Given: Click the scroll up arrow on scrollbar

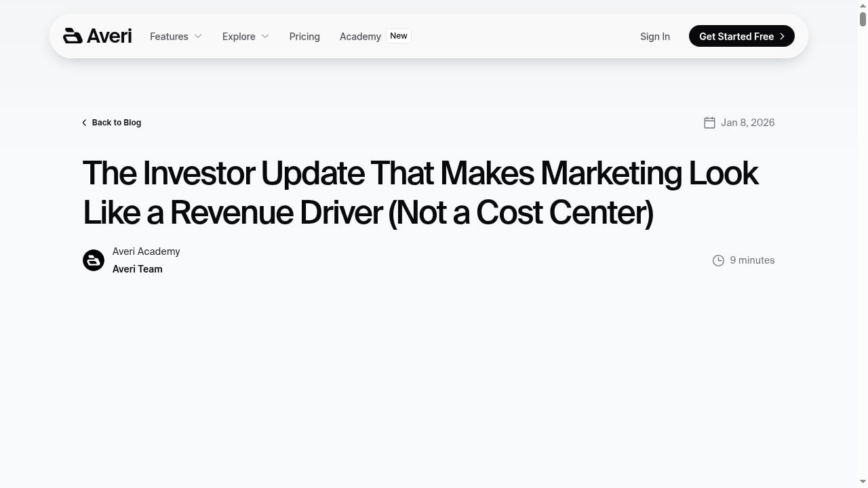Looking at the screenshot, I should (863, 5).
